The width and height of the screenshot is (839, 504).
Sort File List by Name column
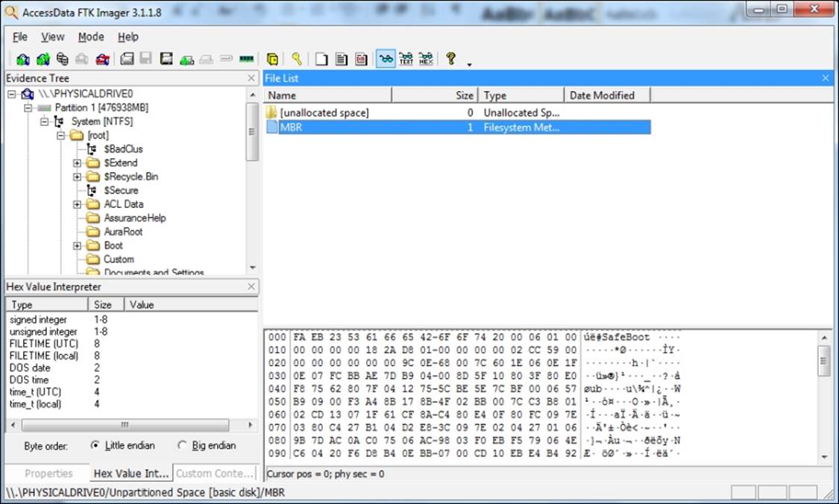[x=328, y=95]
